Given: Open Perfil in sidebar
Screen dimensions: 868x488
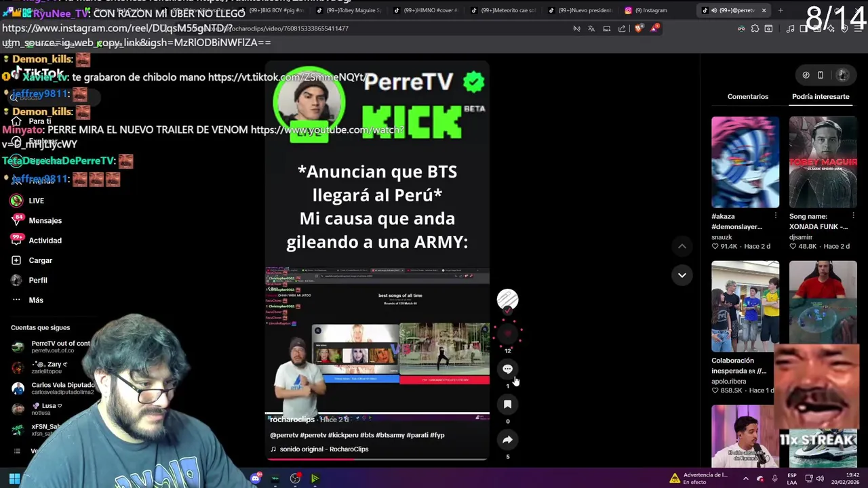Looking at the screenshot, I should click(29, 280).
